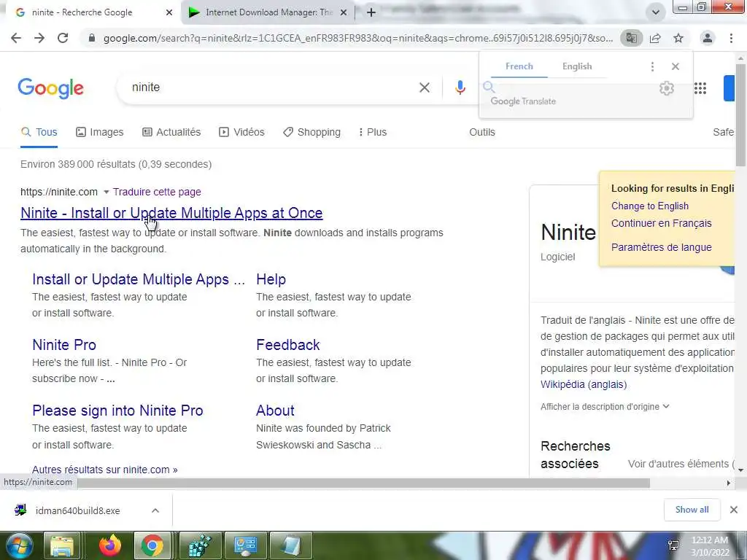The height and width of the screenshot is (560, 747).
Task: Select the English tab in translate popup
Action: tap(577, 66)
